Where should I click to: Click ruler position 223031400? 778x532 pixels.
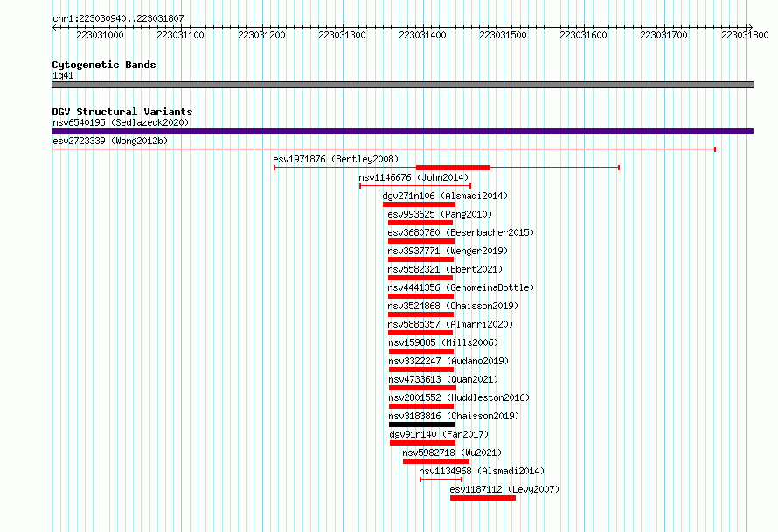(422, 35)
